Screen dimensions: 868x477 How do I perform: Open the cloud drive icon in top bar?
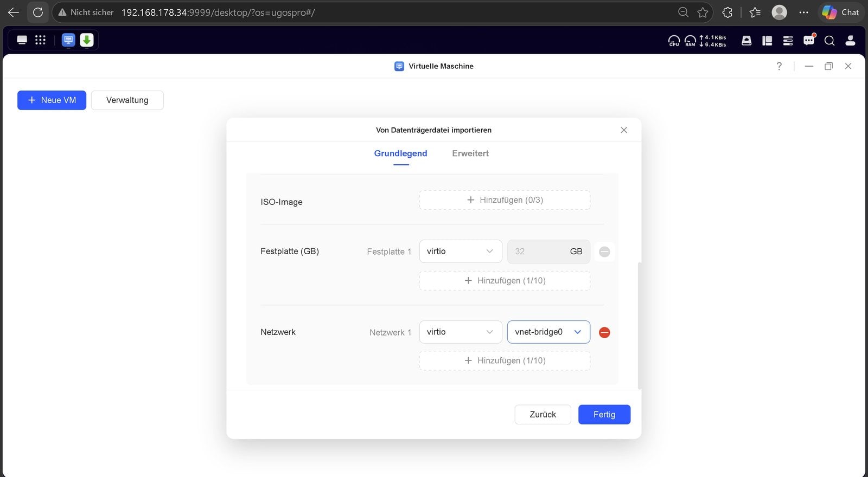coord(746,41)
